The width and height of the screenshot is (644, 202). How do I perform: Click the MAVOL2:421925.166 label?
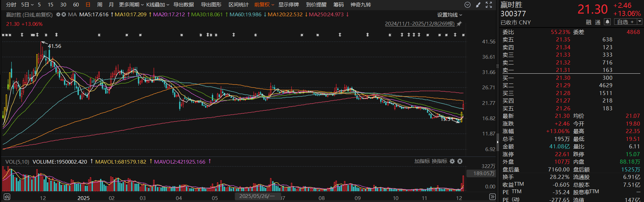point(180,162)
